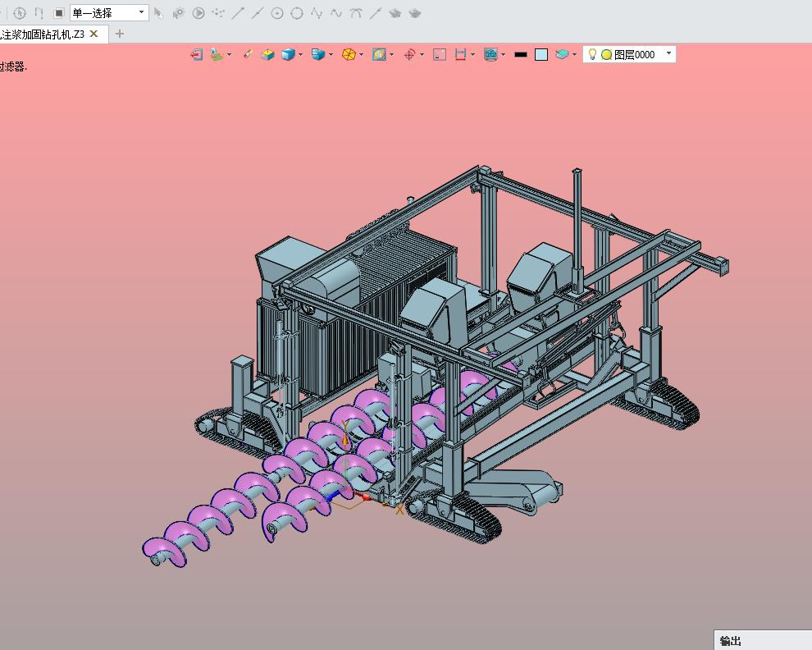Click the circle center snap icon

point(277,13)
